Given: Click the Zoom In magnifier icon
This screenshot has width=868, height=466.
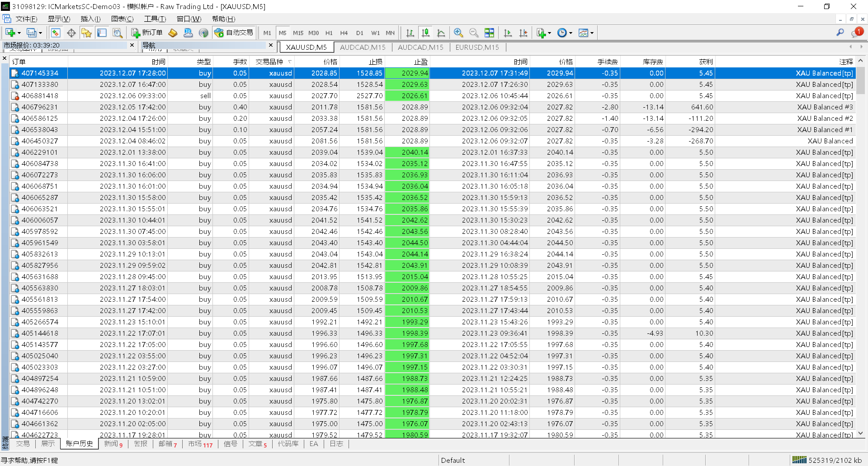Looking at the screenshot, I should click(458, 33).
